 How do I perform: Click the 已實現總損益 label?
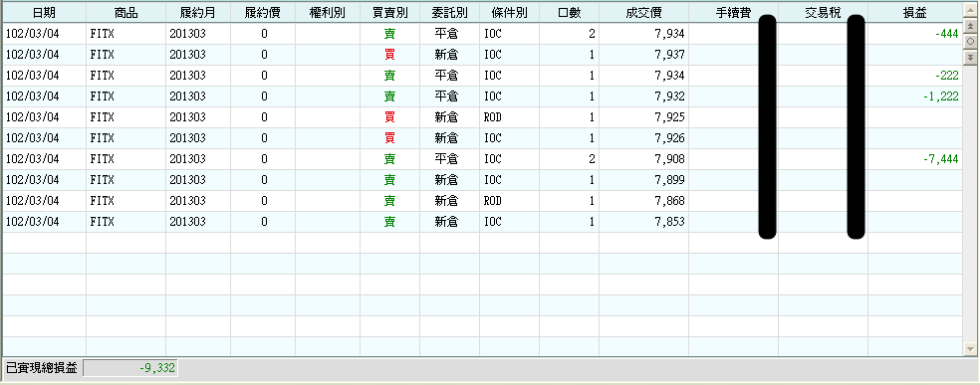pos(42,368)
